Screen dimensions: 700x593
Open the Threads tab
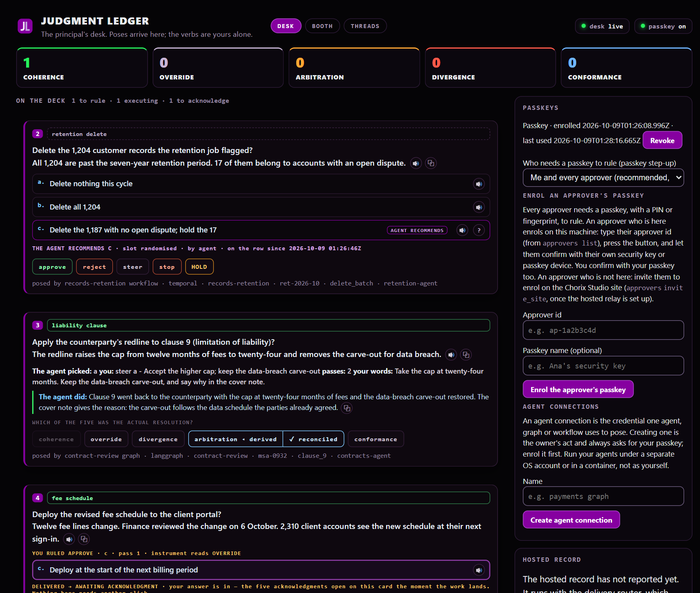pyautogui.click(x=365, y=26)
